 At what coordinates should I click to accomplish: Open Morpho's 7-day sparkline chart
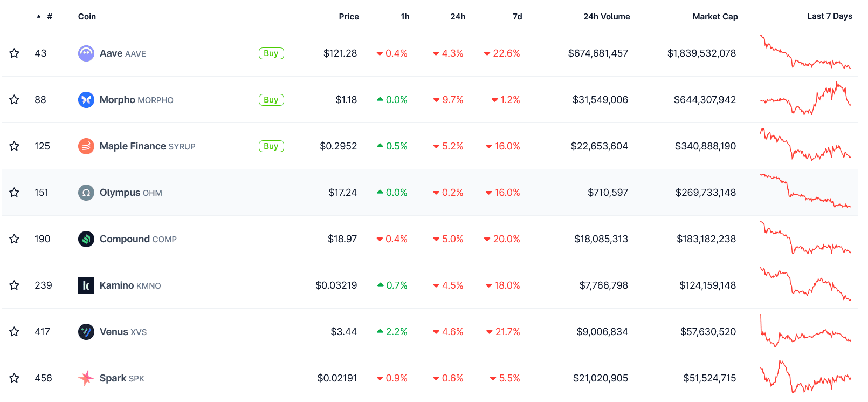[805, 100]
